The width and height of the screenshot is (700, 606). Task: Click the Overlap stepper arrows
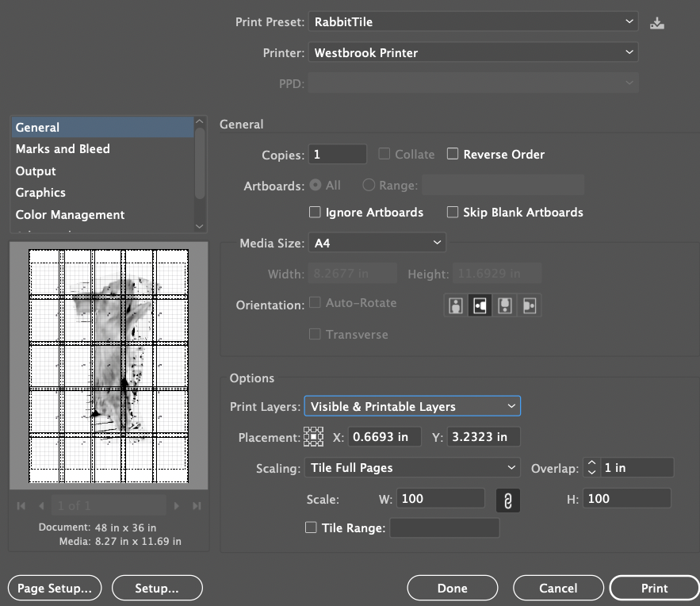click(591, 467)
